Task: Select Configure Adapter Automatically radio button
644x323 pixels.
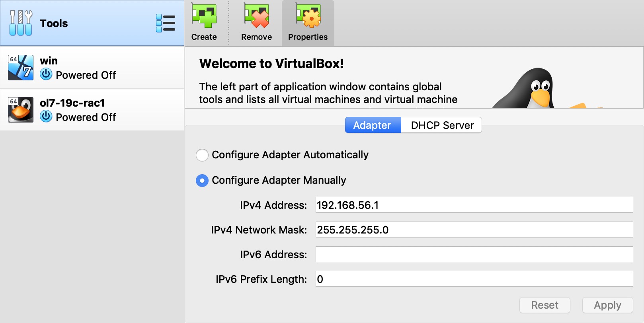Action: pyautogui.click(x=202, y=155)
